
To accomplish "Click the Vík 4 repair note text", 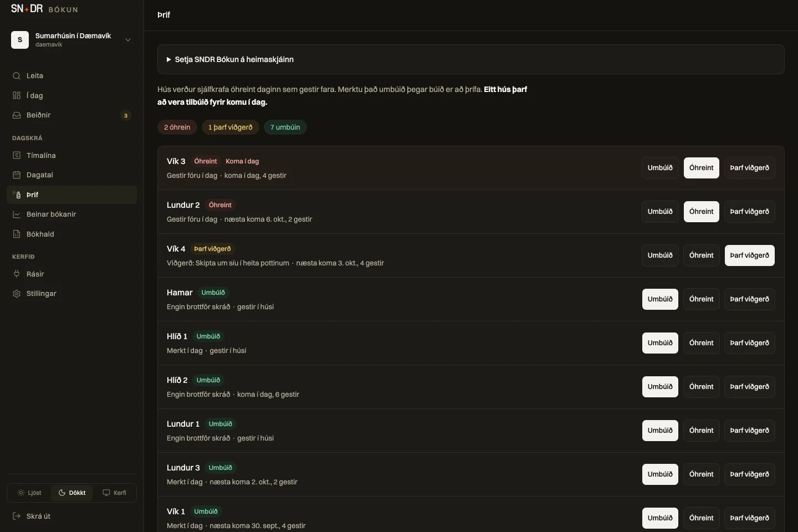I will click(228, 263).
